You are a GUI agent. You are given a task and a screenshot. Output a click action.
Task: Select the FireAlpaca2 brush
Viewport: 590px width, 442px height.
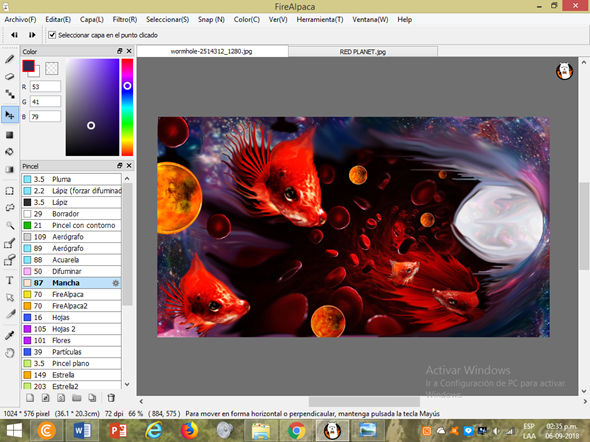71,306
